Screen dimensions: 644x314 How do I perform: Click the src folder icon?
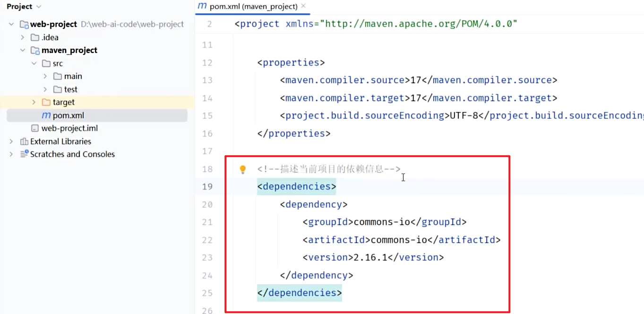pyautogui.click(x=46, y=63)
